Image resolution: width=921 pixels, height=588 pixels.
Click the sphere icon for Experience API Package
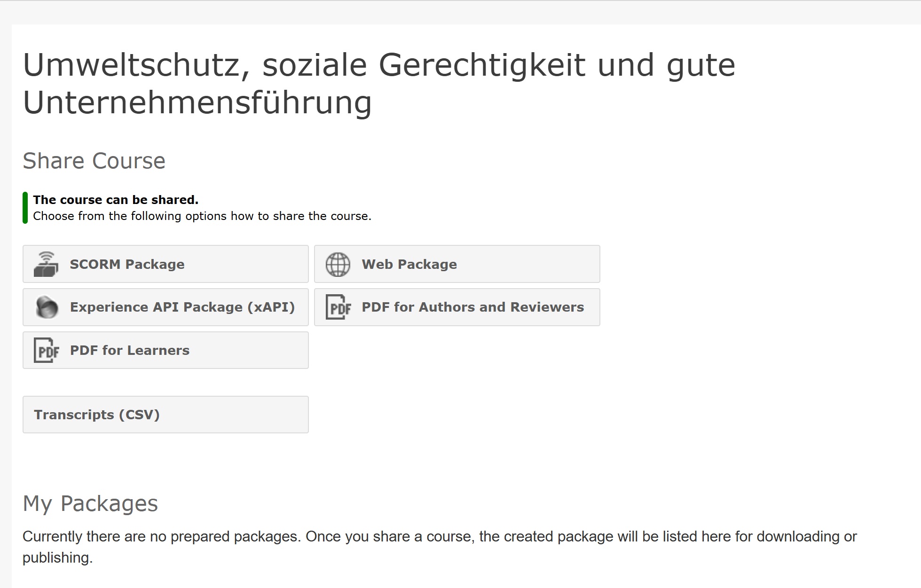point(47,307)
